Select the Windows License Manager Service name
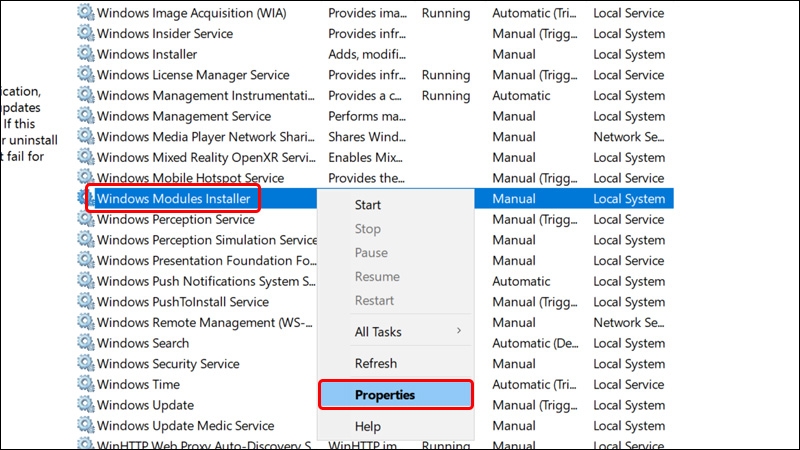The image size is (800, 450). click(x=193, y=75)
